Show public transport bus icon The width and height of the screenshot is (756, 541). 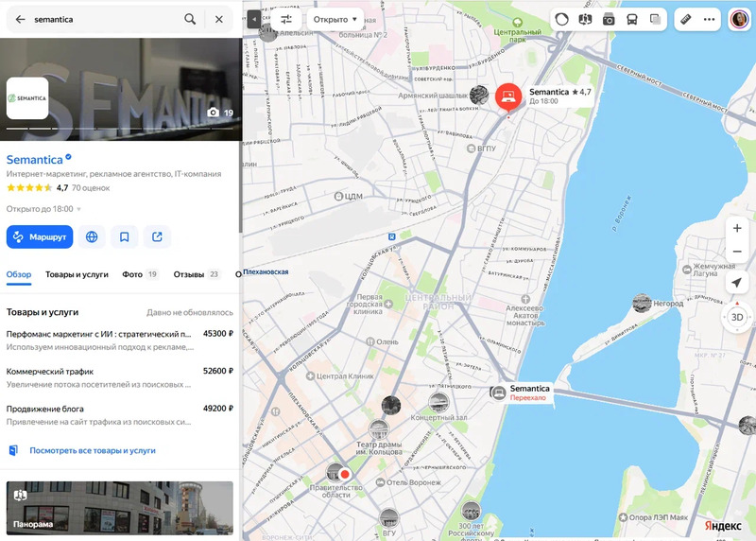pos(631,19)
